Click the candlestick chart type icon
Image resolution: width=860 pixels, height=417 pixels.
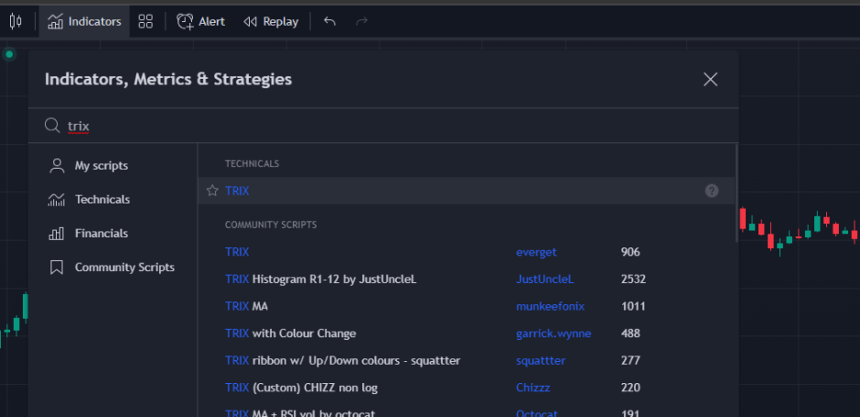click(x=15, y=21)
